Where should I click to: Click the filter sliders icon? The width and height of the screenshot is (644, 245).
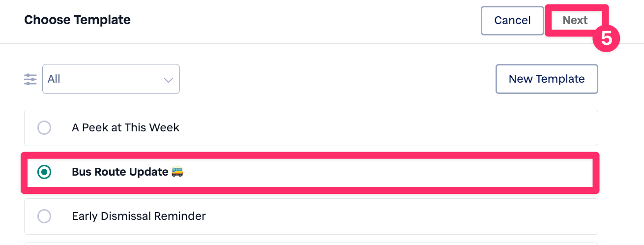click(x=30, y=79)
